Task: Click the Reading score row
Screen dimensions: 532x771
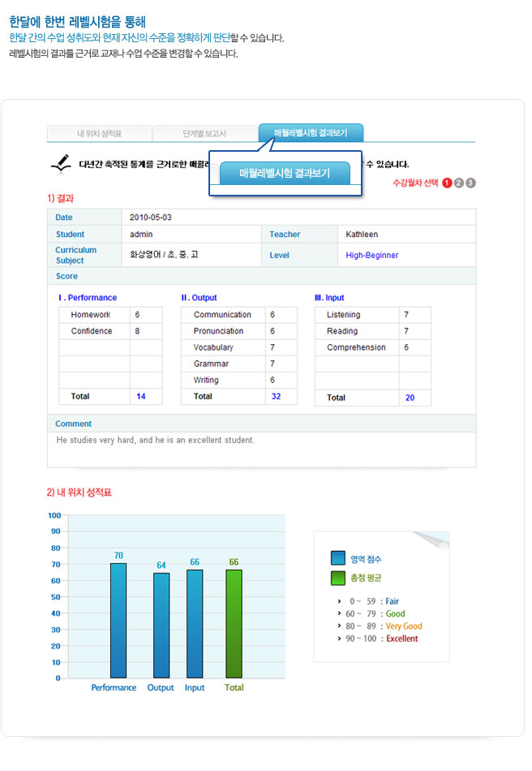Action: tap(373, 331)
